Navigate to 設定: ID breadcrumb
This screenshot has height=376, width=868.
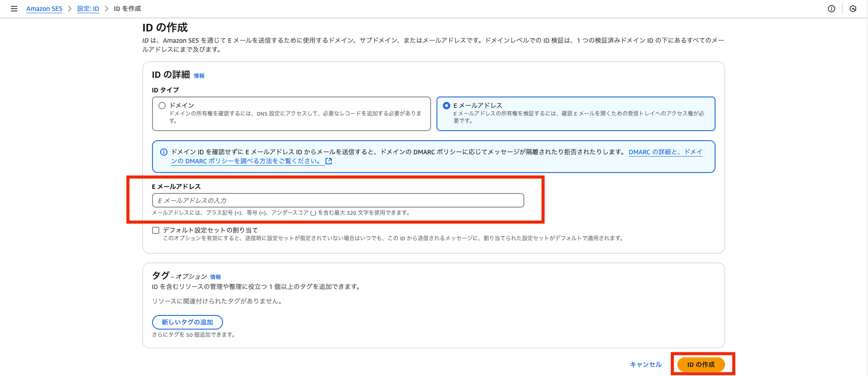(x=88, y=9)
